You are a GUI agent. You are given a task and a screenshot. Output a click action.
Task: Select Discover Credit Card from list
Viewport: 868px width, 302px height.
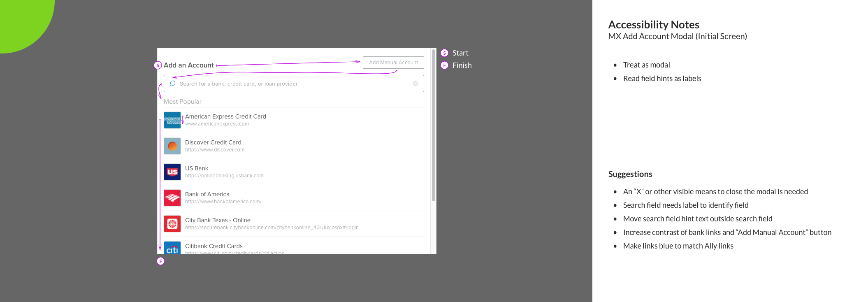click(x=213, y=142)
